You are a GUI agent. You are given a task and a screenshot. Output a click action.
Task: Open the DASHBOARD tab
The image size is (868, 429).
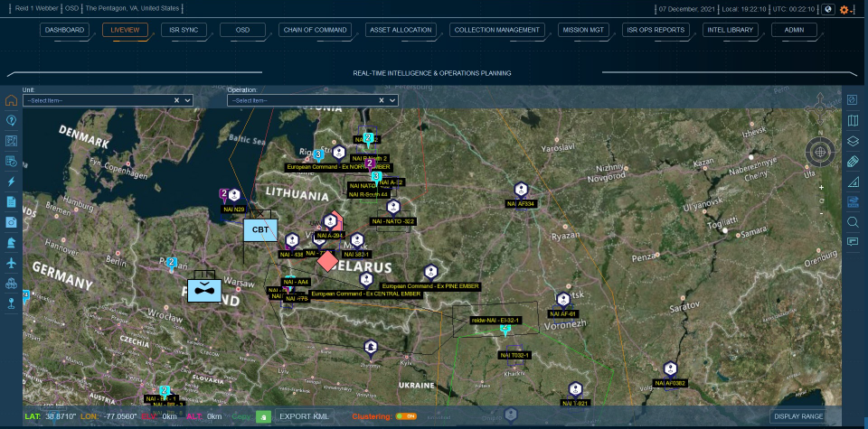click(x=64, y=30)
